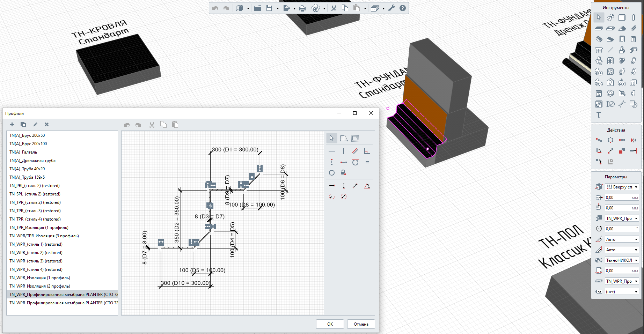
Task: Expand the Вверху сп alignment dropdown
Action: (636, 187)
